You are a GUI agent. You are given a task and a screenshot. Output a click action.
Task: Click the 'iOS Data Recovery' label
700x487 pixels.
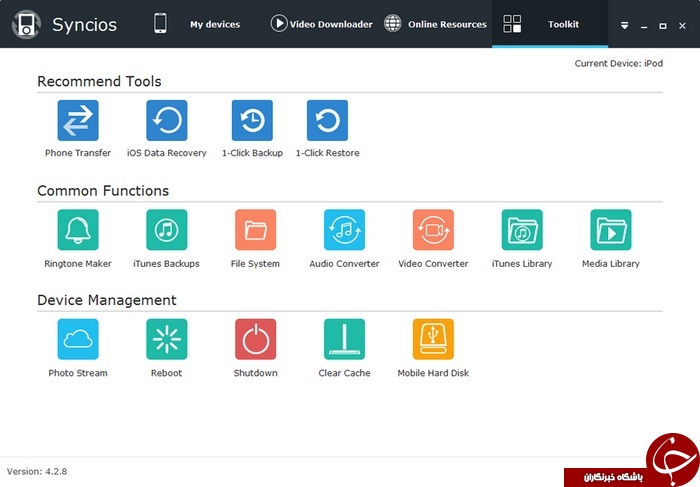167,153
